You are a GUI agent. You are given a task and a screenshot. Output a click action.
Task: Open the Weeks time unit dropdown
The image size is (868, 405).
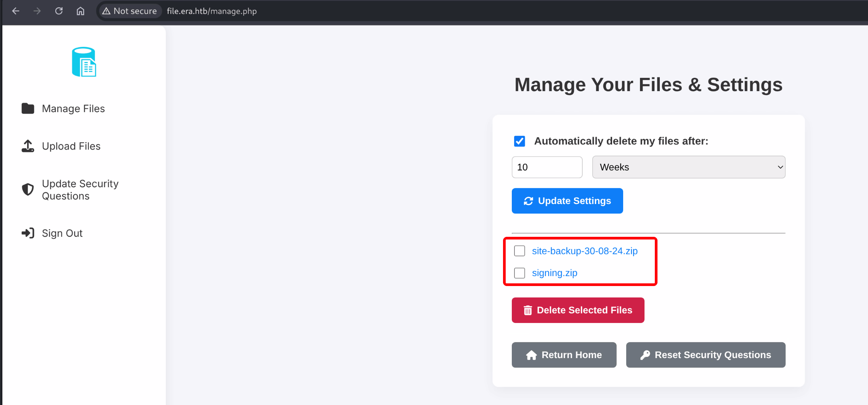688,167
